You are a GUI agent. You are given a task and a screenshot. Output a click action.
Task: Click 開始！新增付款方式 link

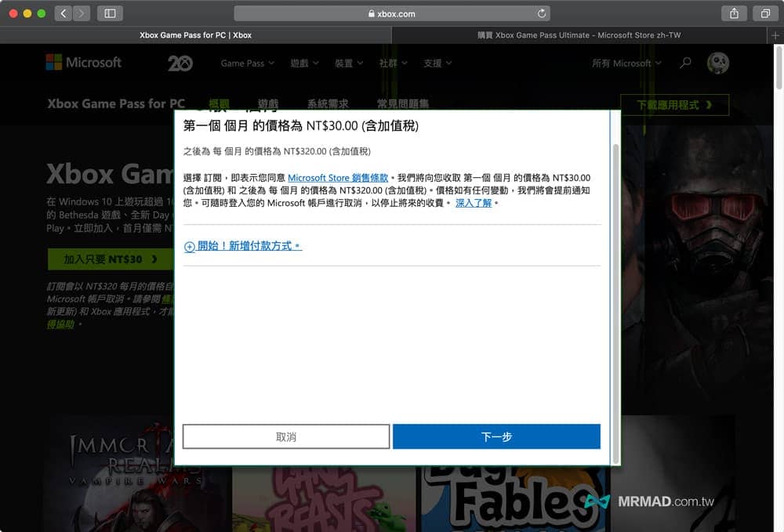tap(249, 246)
